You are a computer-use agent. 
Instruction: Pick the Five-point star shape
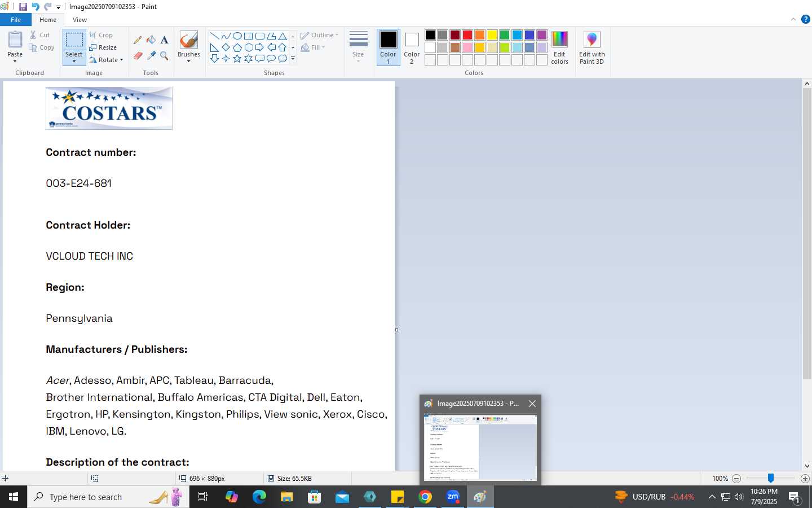tap(237, 58)
